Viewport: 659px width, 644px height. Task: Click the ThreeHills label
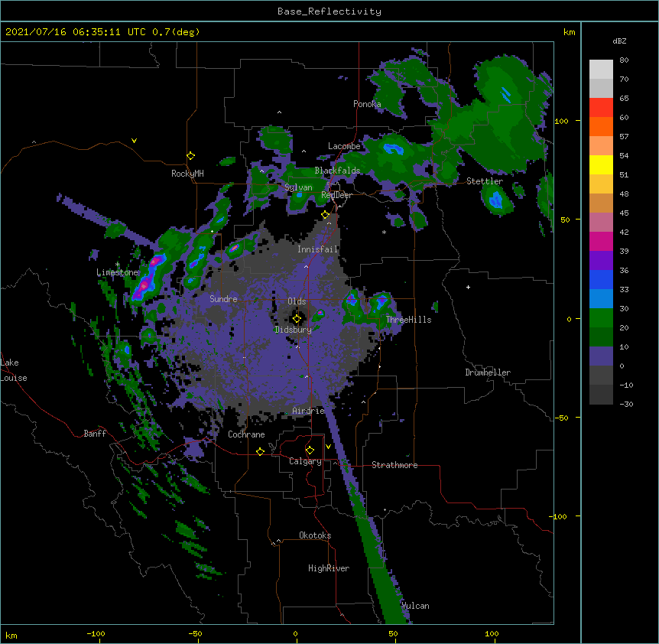[408, 320]
